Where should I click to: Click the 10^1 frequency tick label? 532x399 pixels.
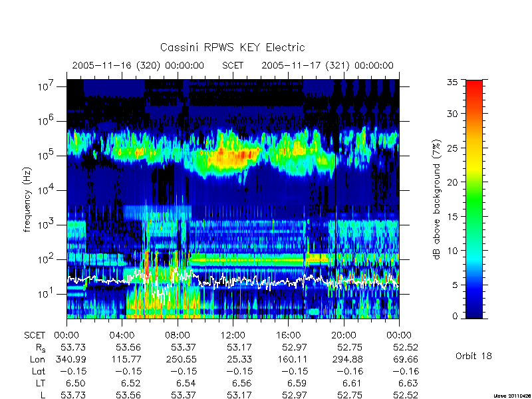pyautogui.click(x=47, y=293)
